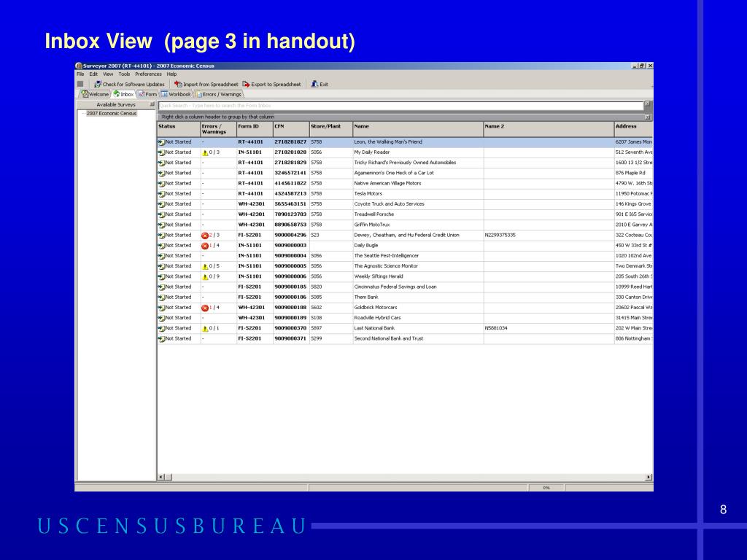
Task: Open the View menu
Action: [x=108, y=74]
